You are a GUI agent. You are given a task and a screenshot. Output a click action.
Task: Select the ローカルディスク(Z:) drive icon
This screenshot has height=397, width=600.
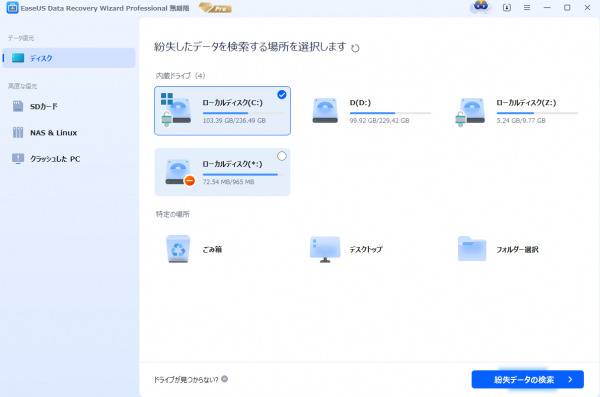(x=471, y=111)
